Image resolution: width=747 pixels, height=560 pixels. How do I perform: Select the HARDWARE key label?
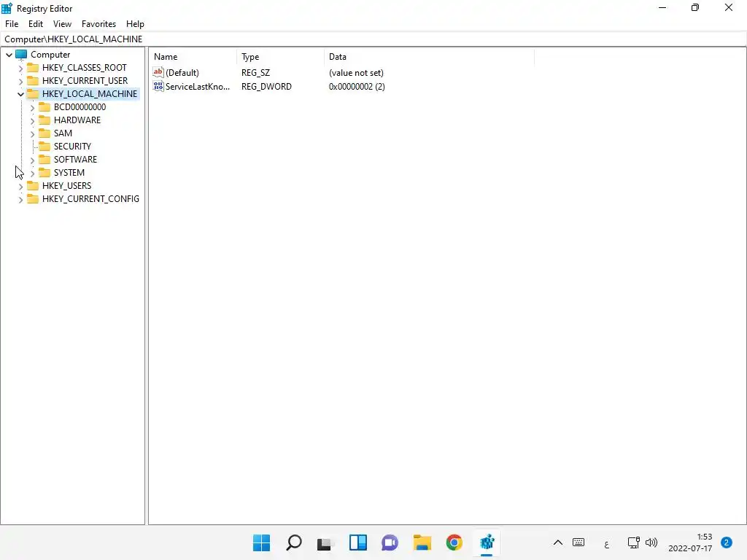(77, 120)
